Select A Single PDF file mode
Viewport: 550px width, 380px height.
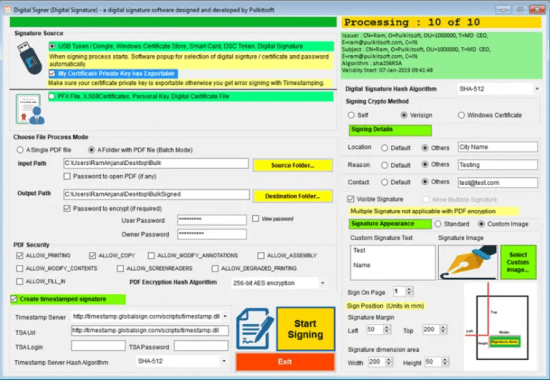tap(20, 150)
